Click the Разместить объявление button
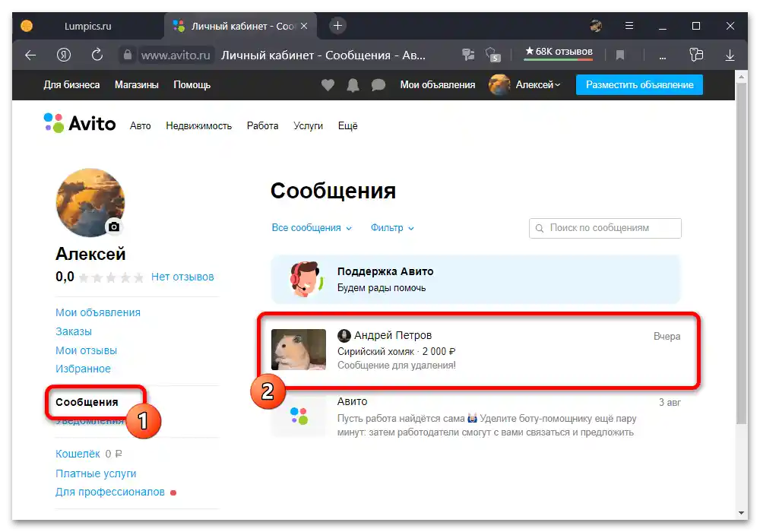 639,85
